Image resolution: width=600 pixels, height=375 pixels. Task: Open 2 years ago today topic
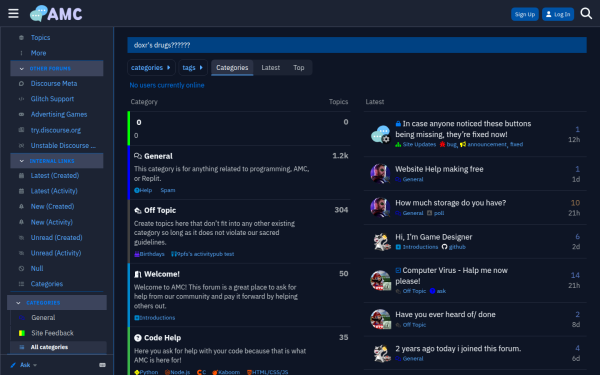[458, 349]
